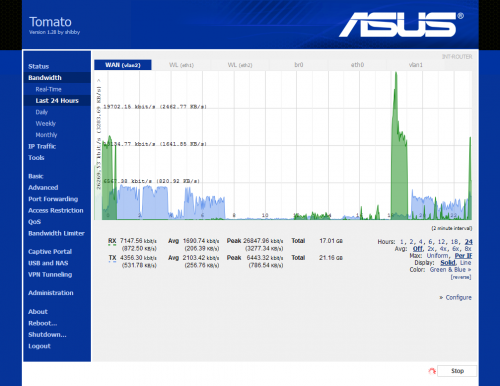Open the br0 interface tab
The height and width of the screenshot is (386, 500).
coord(299,65)
